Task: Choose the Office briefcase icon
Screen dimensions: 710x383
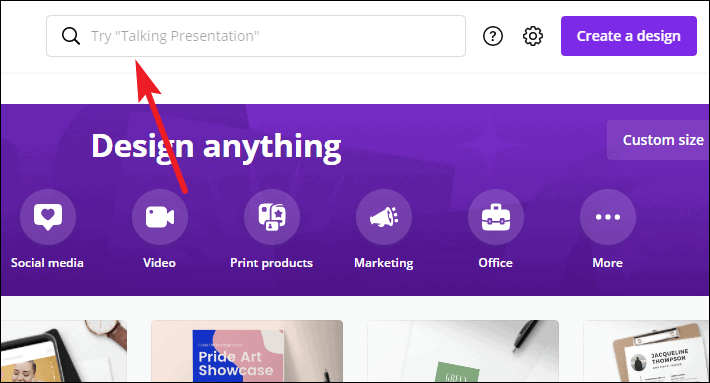Action: pyautogui.click(x=496, y=217)
